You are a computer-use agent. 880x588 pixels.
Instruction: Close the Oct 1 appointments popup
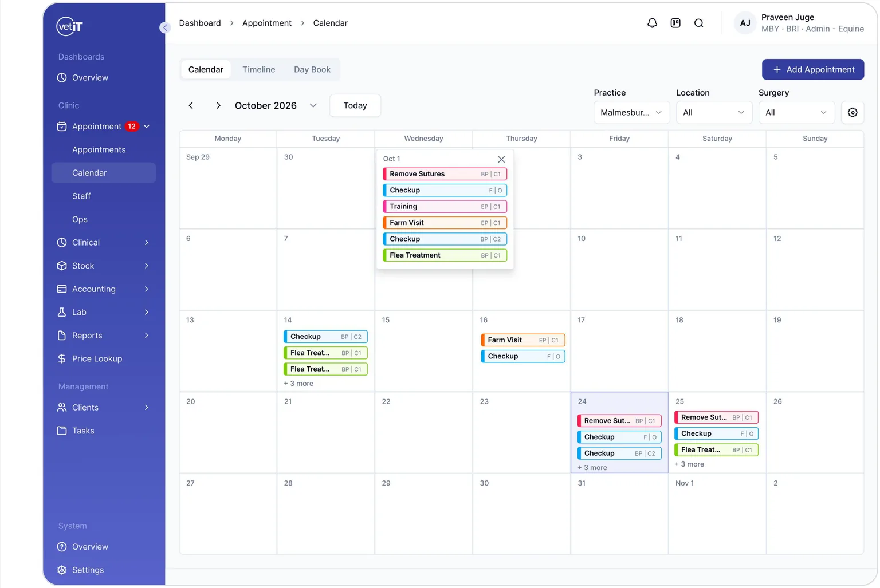(501, 159)
